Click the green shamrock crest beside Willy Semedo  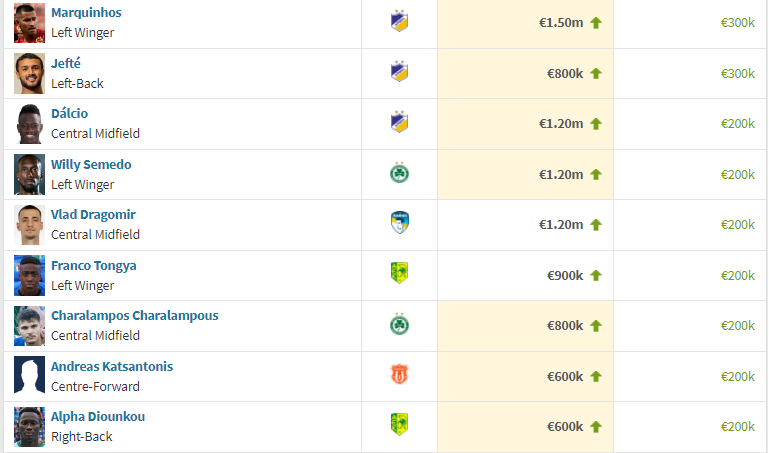click(x=399, y=174)
